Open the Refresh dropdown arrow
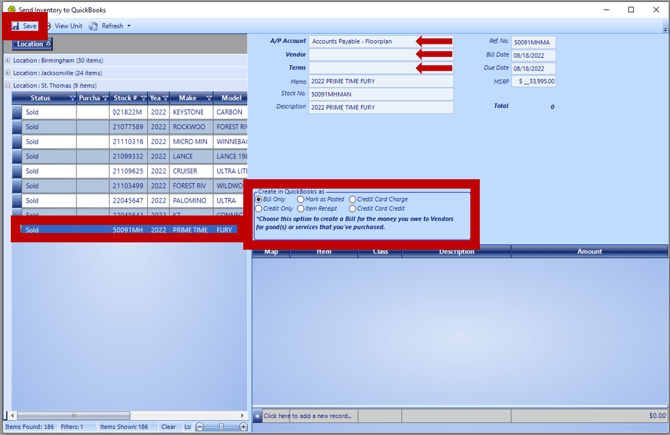Screen dimensions: 670x435 tap(129, 26)
